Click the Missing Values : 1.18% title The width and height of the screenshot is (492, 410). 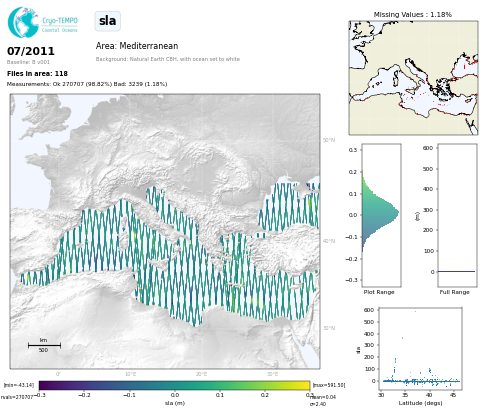click(x=413, y=15)
